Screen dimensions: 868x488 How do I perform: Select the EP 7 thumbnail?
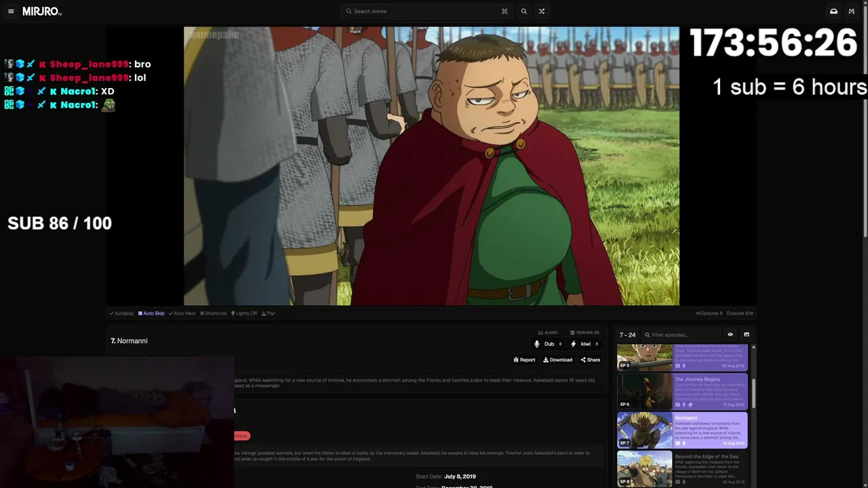[645, 430]
